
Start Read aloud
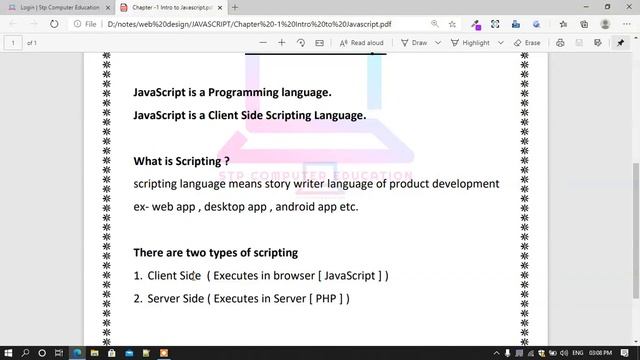pyautogui.click(x=362, y=42)
